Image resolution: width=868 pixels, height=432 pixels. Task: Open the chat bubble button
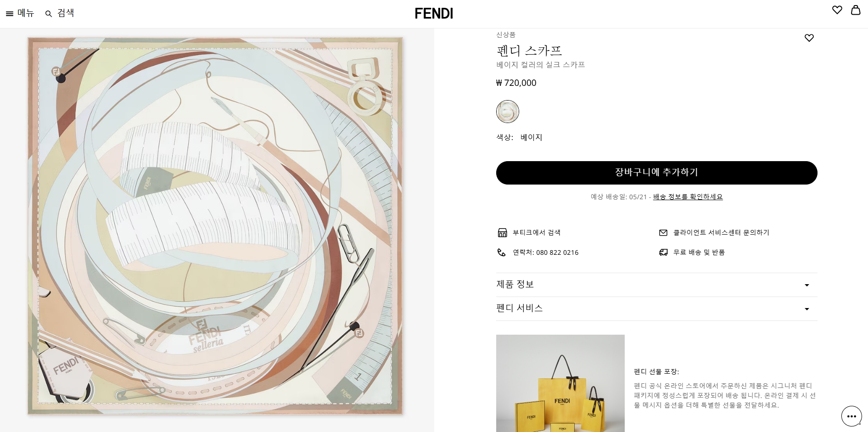point(851,416)
